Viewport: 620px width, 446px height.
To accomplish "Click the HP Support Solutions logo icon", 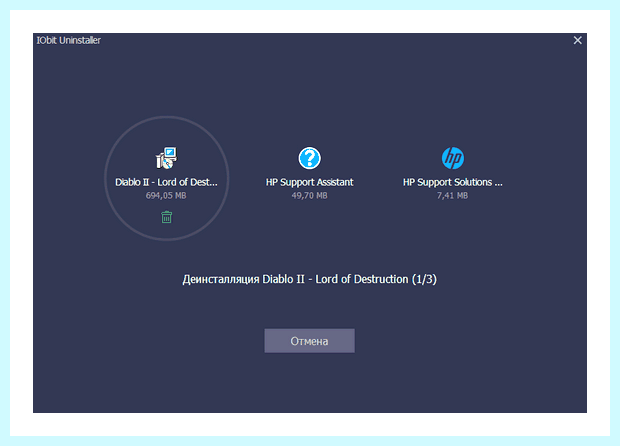I will click(x=453, y=158).
